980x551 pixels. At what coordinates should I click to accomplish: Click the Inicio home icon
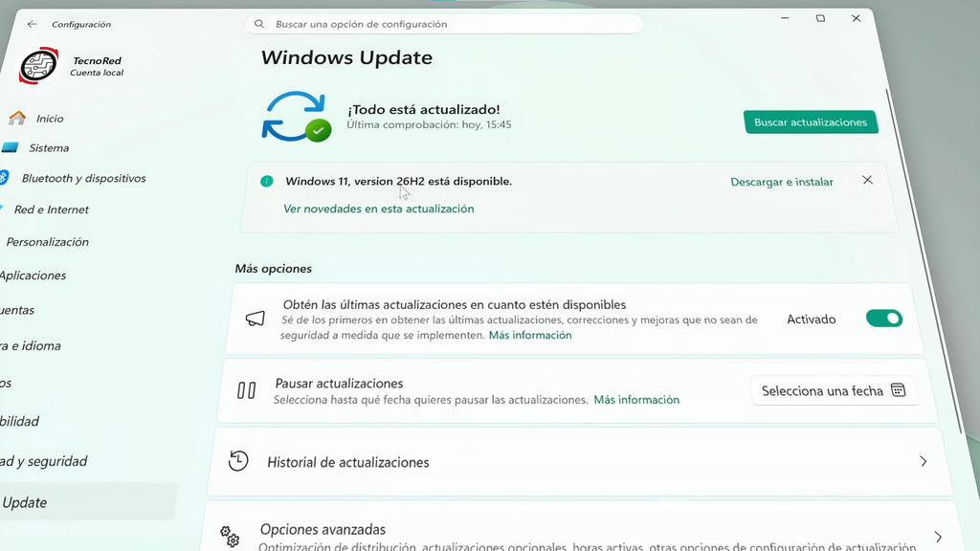point(17,118)
